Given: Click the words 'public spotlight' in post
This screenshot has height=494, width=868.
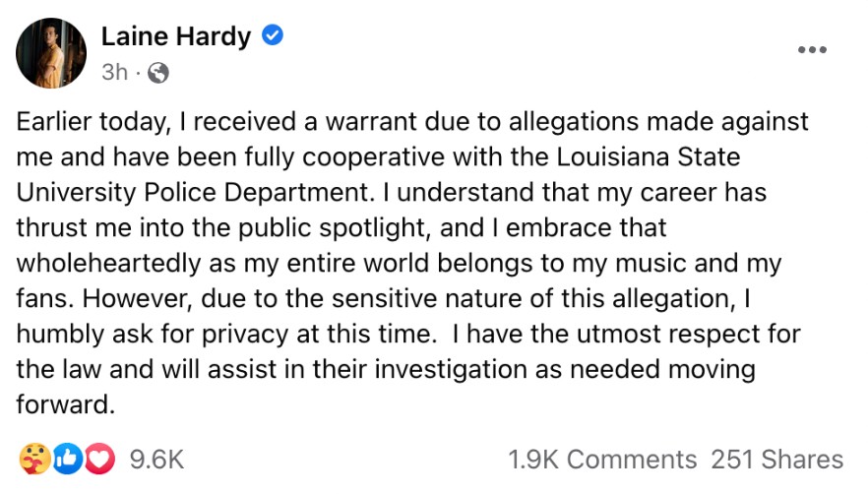Looking at the screenshot, I should point(335,228).
